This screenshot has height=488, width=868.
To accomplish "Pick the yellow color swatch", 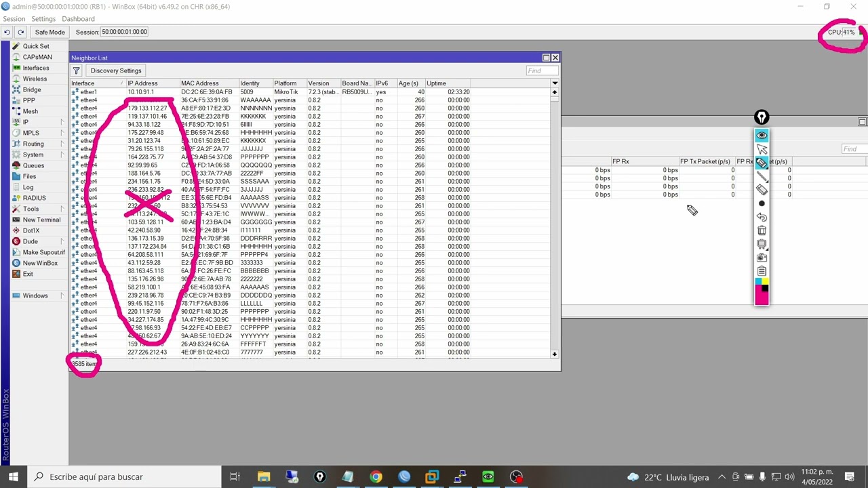I will point(765,281).
